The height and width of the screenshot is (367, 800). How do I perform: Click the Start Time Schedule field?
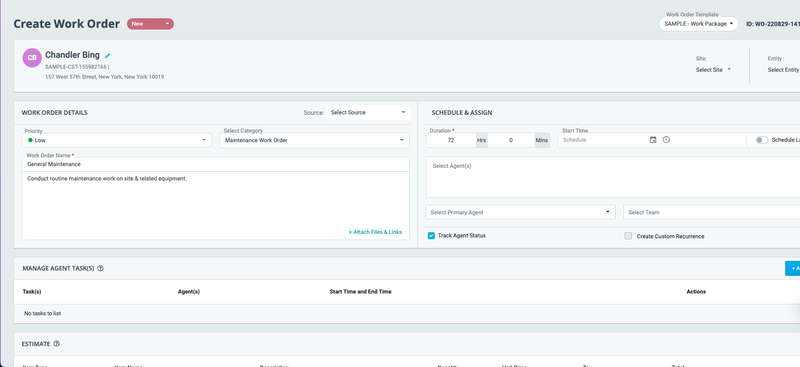click(x=603, y=140)
